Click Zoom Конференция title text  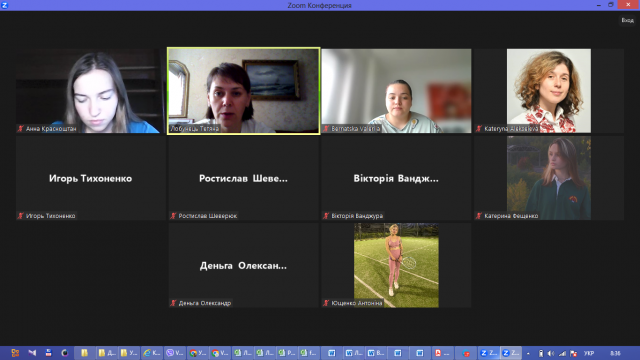[x=319, y=5]
